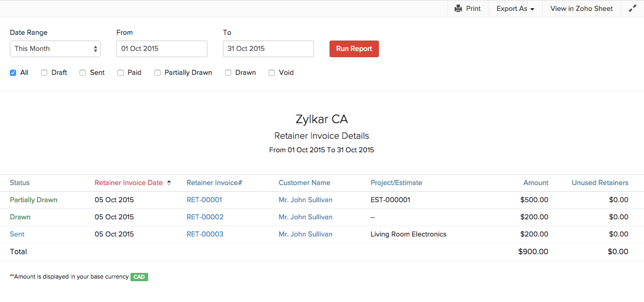Click the $900.00 total amount
The image size is (644, 302).
pos(533,252)
